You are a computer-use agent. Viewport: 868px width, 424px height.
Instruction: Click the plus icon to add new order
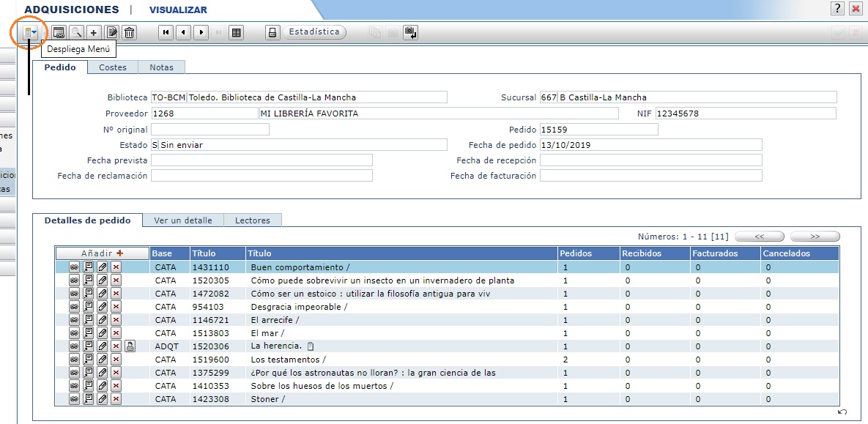click(94, 32)
